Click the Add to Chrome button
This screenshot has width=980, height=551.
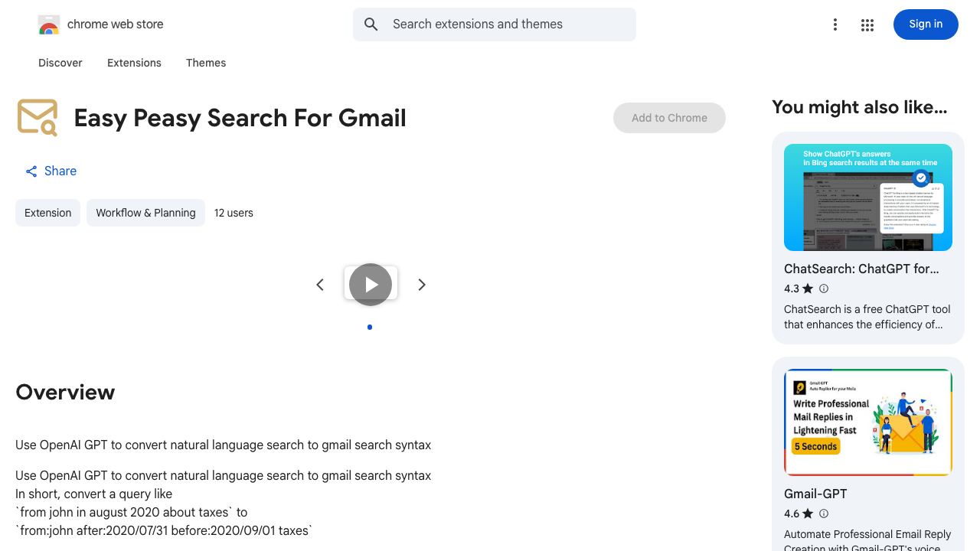point(669,118)
